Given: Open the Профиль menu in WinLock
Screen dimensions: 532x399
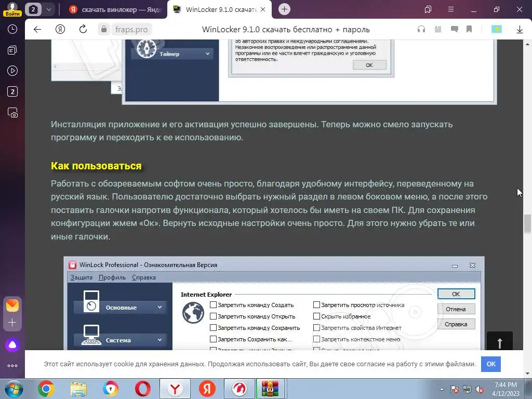Looking at the screenshot, I should 112,277.
